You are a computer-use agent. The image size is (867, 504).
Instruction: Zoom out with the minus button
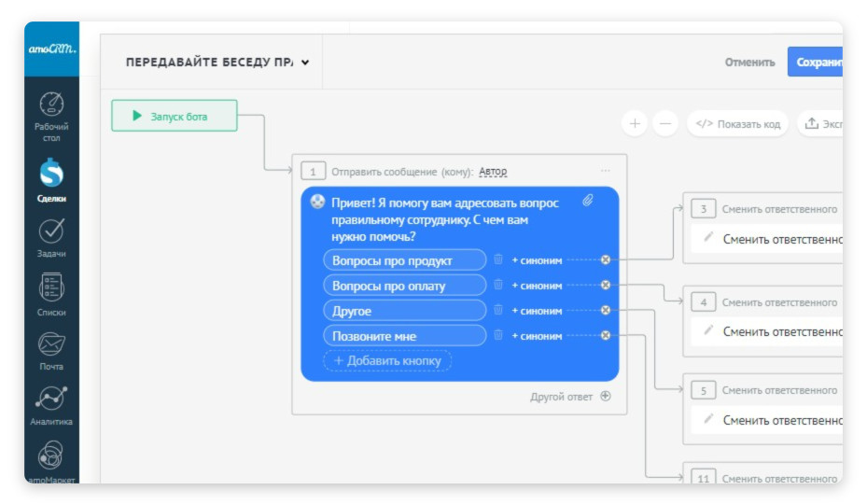click(x=664, y=123)
